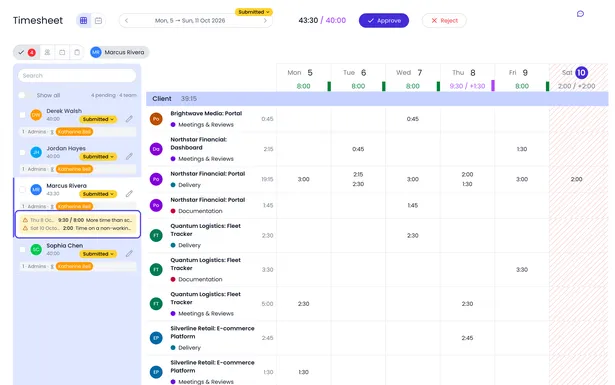Click the Silverline E-commerce Delivery project icon
Screen dimensions: 615x385
tap(156, 338)
